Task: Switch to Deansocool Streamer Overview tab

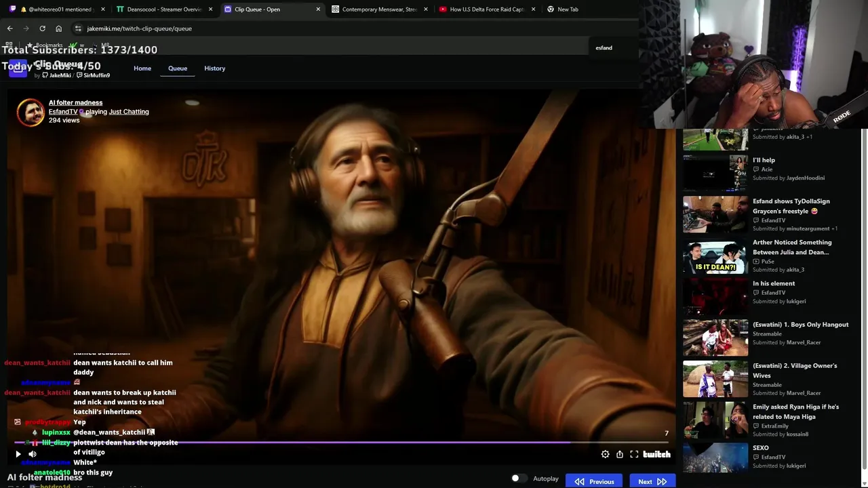Action: [x=165, y=9]
